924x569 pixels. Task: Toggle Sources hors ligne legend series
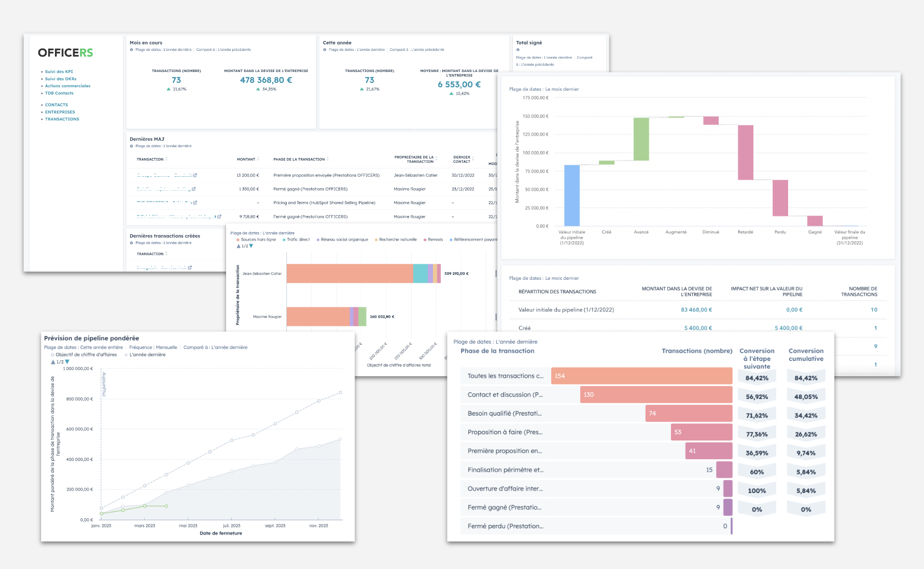[256, 239]
